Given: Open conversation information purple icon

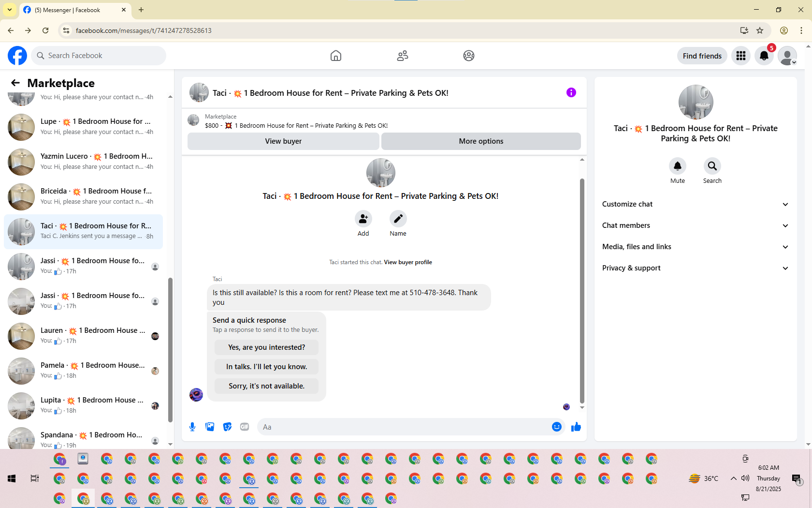Looking at the screenshot, I should 571,92.
